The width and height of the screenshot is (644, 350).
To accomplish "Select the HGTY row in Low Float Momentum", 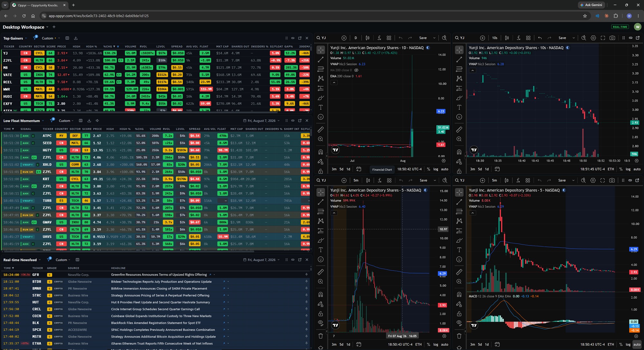I will point(156,150).
